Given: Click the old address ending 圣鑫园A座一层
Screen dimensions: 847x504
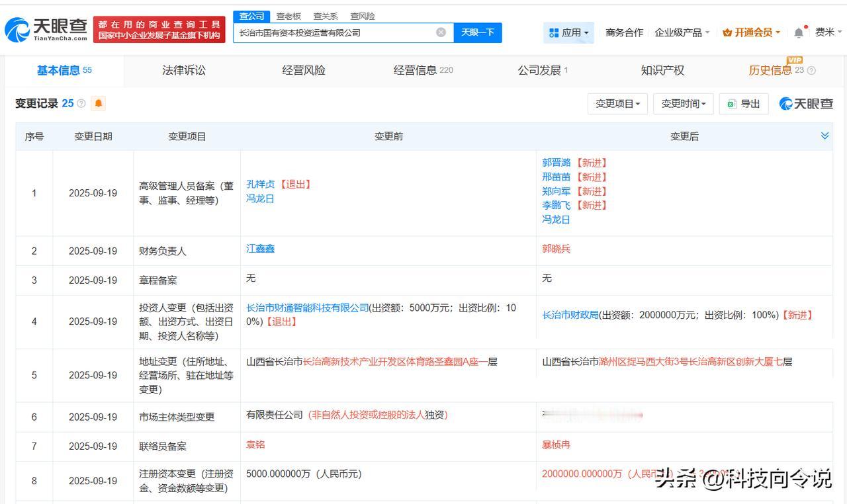Looking at the screenshot, I should coord(372,362).
